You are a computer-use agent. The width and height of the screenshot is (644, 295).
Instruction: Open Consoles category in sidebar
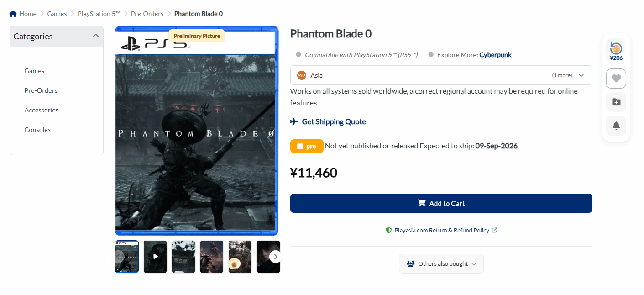click(x=37, y=130)
